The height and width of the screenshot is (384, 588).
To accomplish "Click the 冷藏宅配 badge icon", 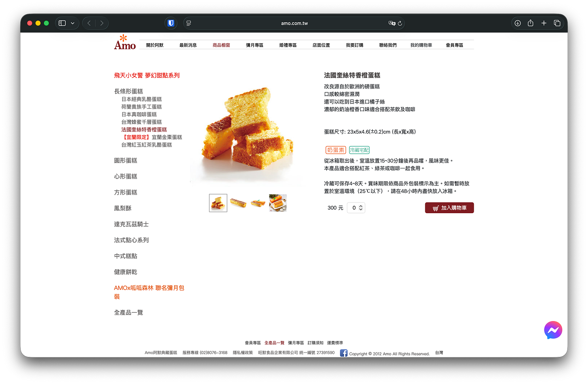I will click(359, 150).
